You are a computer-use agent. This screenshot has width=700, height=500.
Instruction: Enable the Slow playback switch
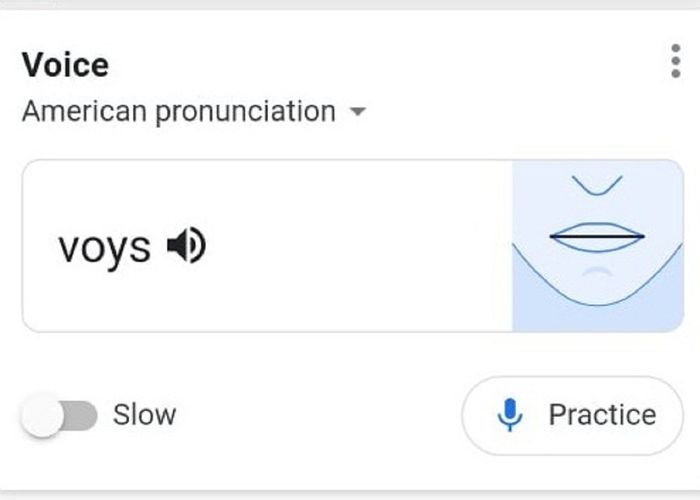tap(59, 416)
